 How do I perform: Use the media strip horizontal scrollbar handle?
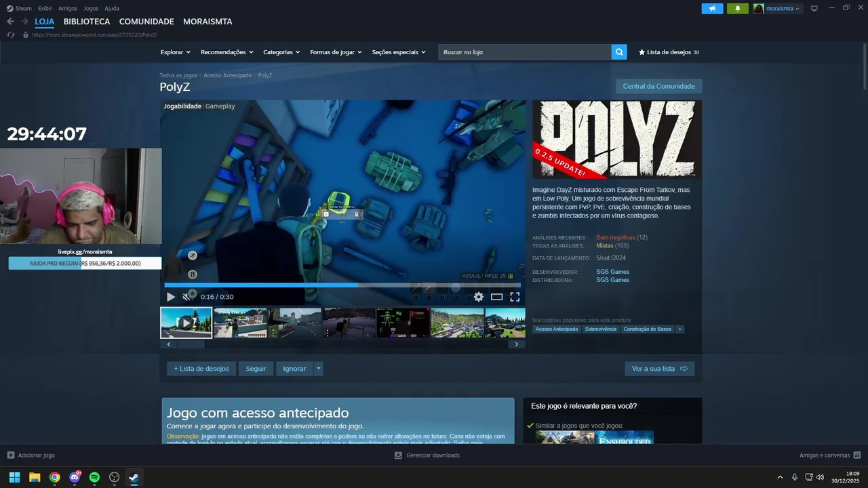pyautogui.click(x=191, y=344)
